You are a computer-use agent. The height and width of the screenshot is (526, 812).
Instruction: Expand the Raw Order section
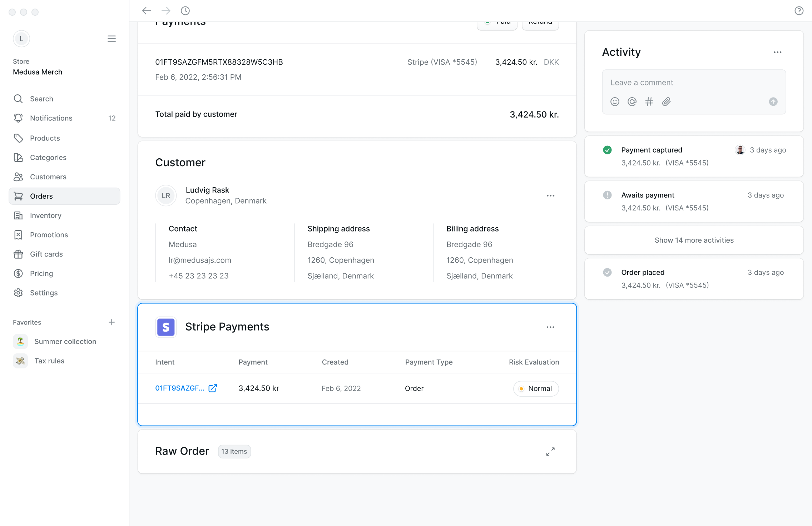click(550, 451)
